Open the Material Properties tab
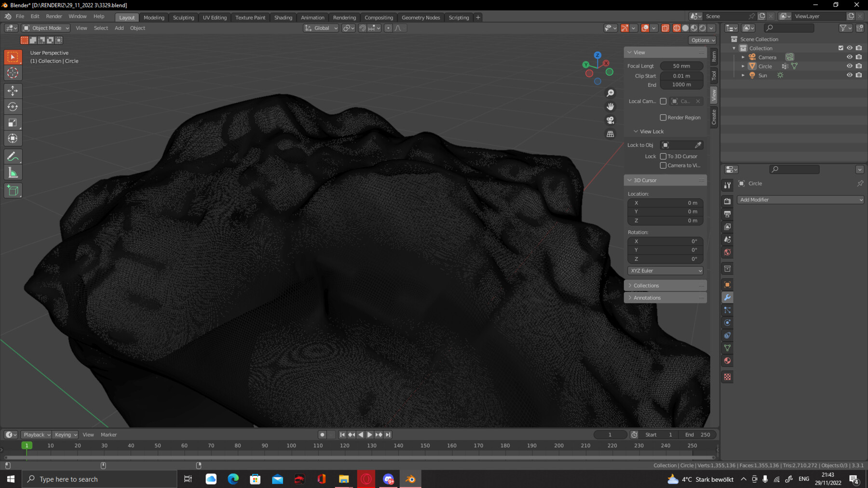The width and height of the screenshot is (868, 488). [727, 360]
